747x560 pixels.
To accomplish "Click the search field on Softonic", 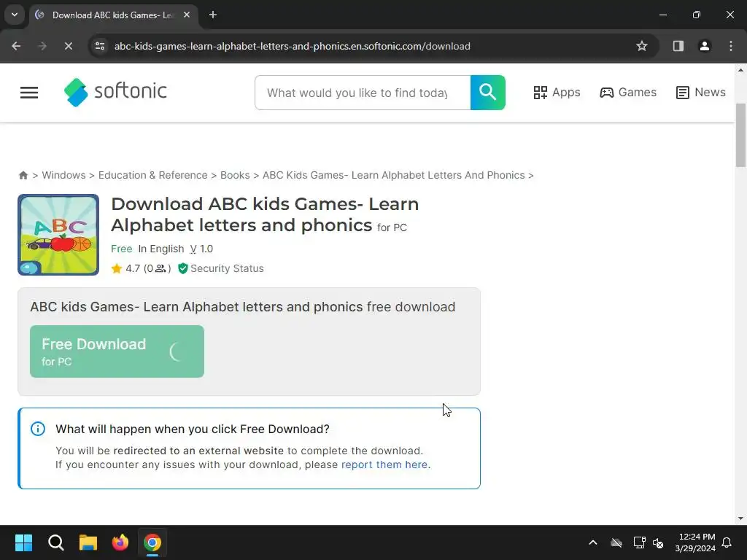I will coord(363,93).
